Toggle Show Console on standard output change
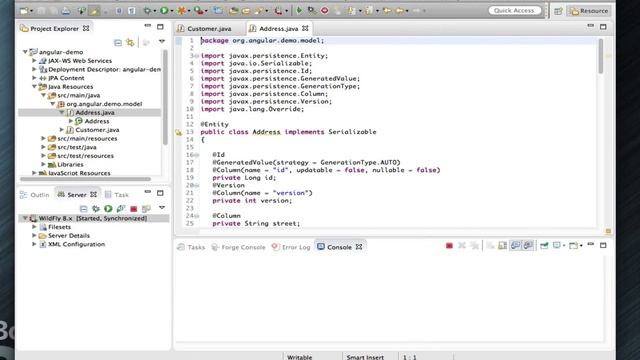 (516, 245)
